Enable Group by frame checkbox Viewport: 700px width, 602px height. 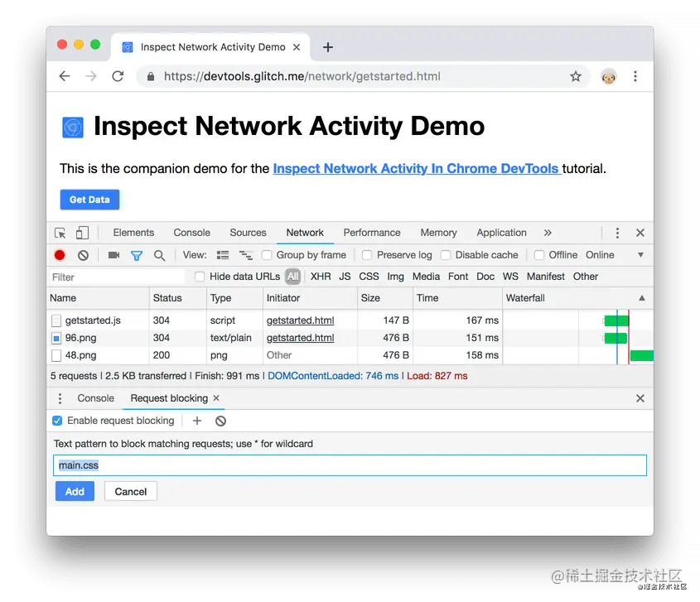(267, 255)
